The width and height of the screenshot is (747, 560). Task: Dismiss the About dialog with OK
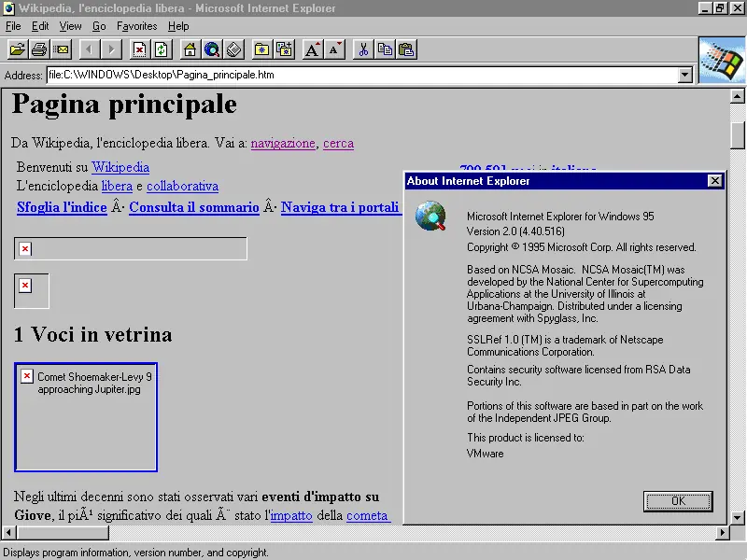click(678, 501)
